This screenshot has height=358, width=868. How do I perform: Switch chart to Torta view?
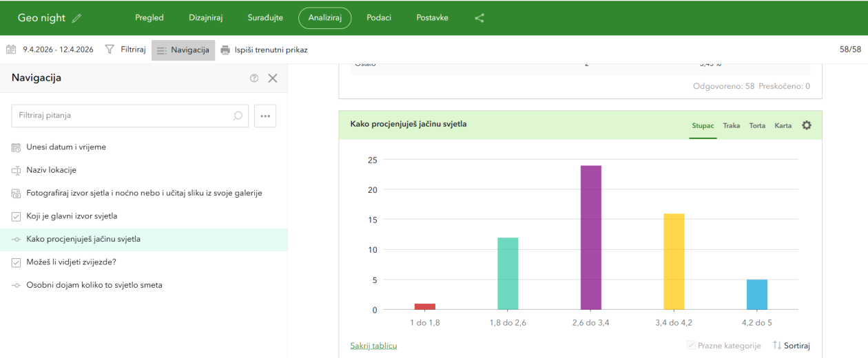pyautogui.click(x=757, y=126)
